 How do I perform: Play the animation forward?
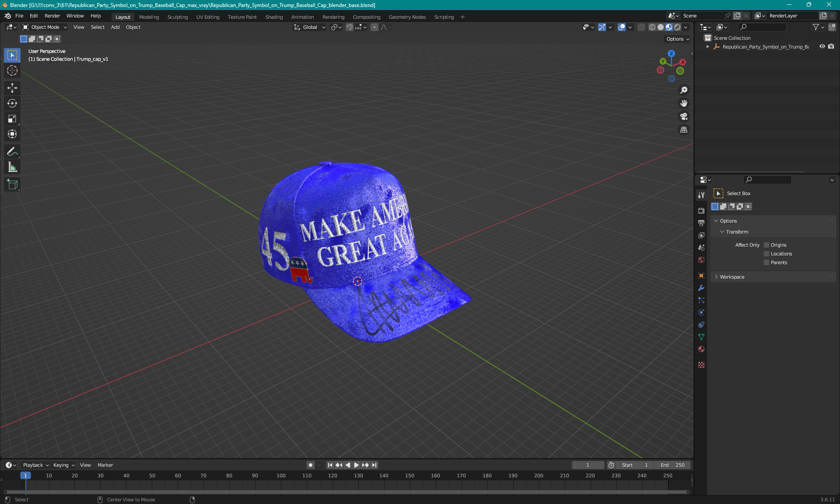(357, 465)
